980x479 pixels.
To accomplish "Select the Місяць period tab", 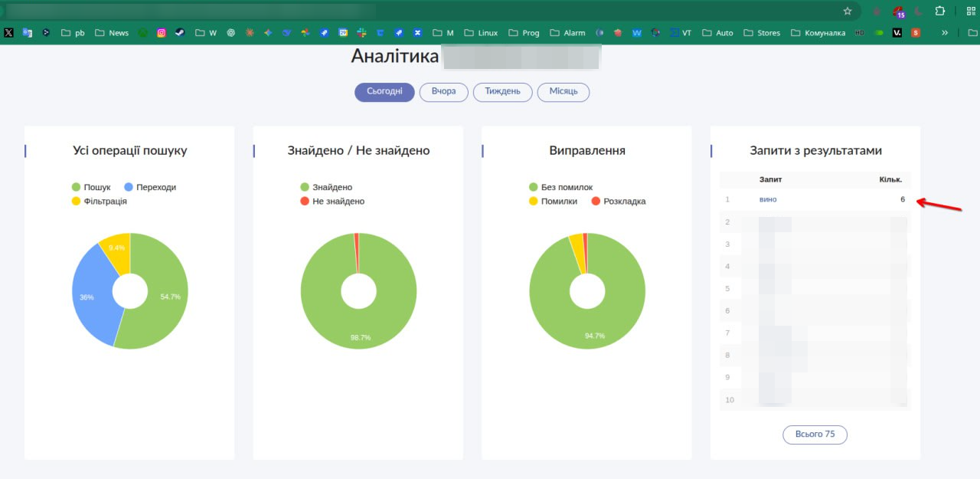I will click(x=563, y=91).
